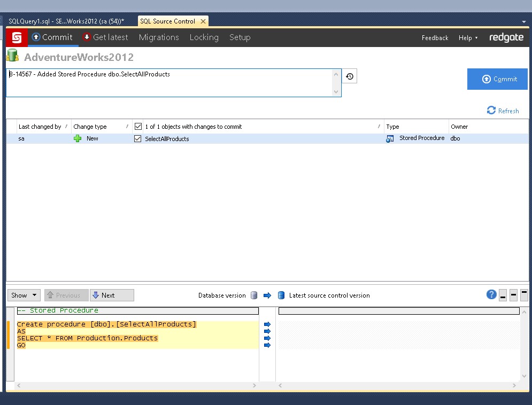
Task: Click the Previous difference button
Action: coord(66,295)
